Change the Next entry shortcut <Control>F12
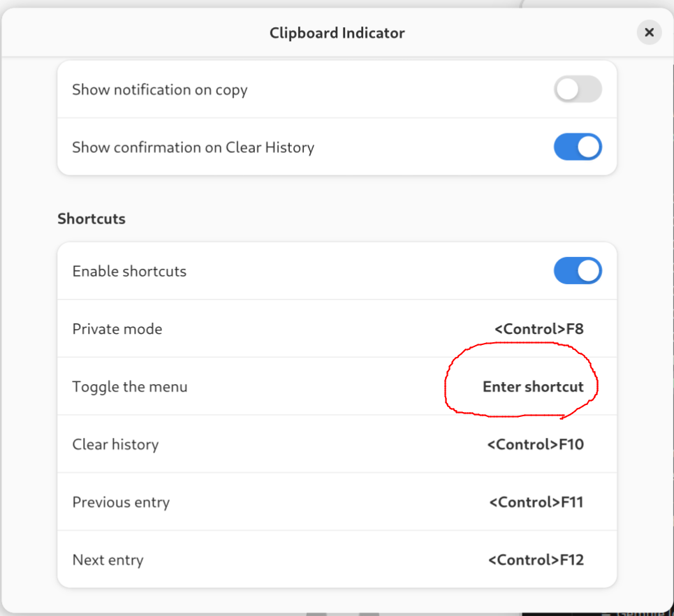The width and height of the screenshot is (674, 616). pyautogui.click(x=536, y=559)
